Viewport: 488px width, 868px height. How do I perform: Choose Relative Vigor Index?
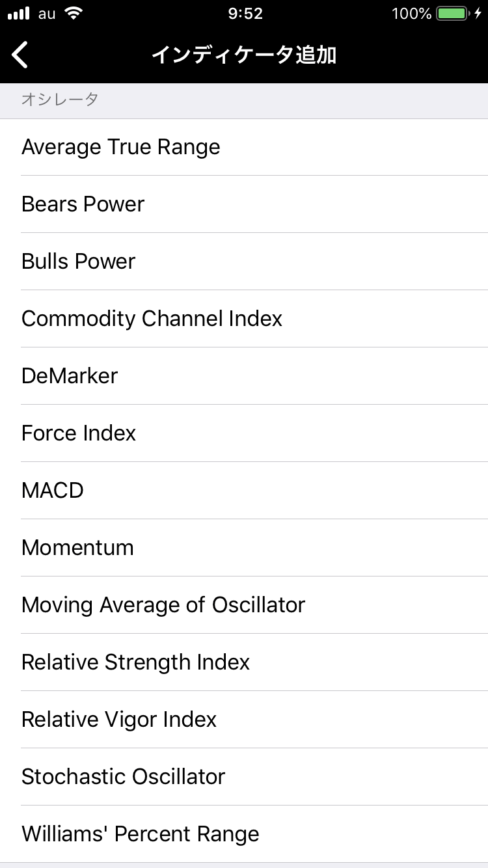tap(119, 720)
